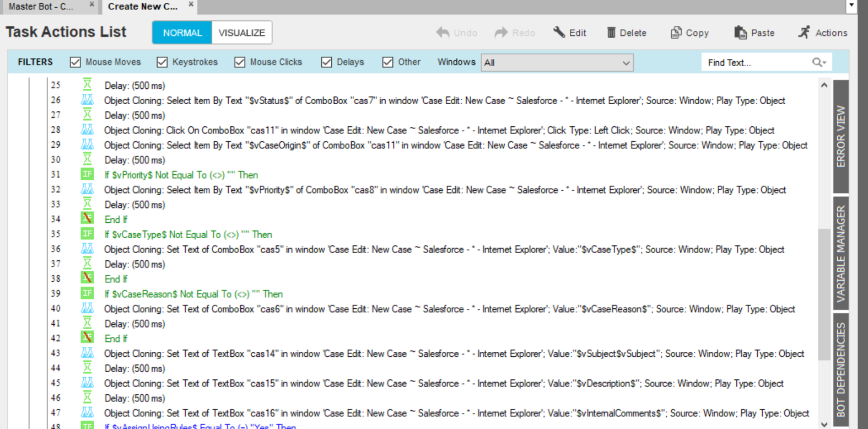Select line 28 Click On ComboBox "cas11"

tap(439, 130)
